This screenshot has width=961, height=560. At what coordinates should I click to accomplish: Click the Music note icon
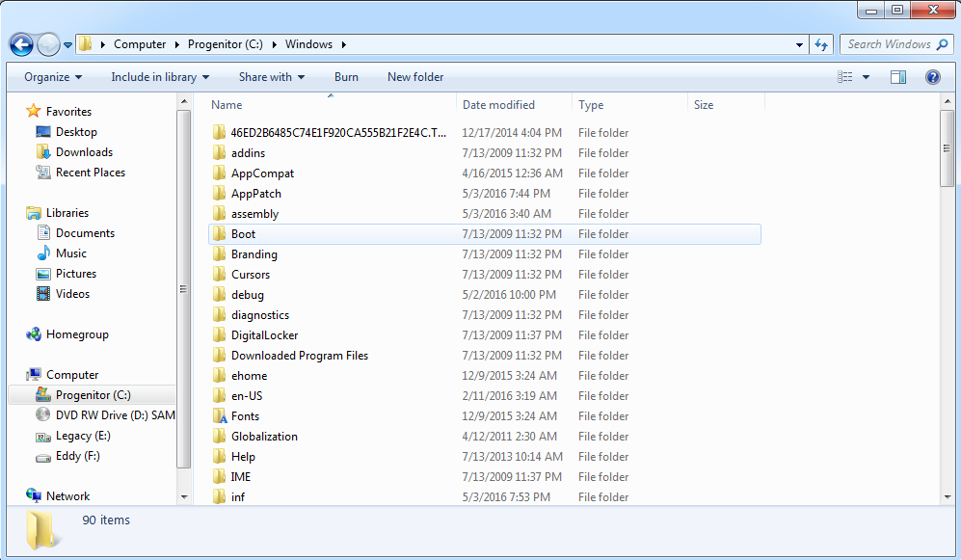coord(43,253)
